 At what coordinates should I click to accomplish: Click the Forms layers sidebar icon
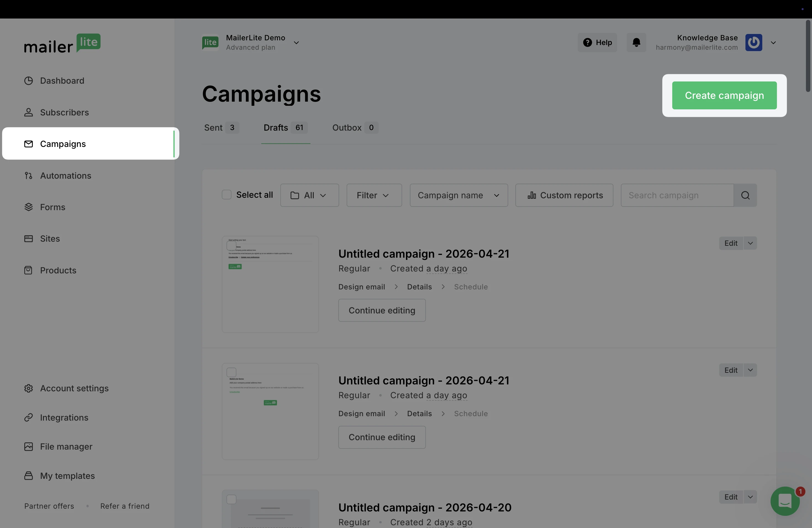click(x=28, y=207)
